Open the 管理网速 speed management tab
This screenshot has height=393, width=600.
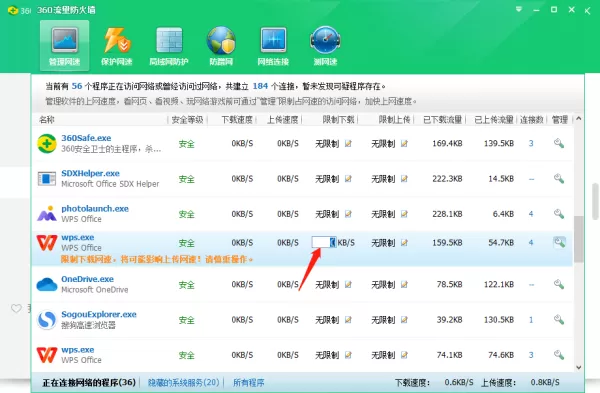point(64,46)
